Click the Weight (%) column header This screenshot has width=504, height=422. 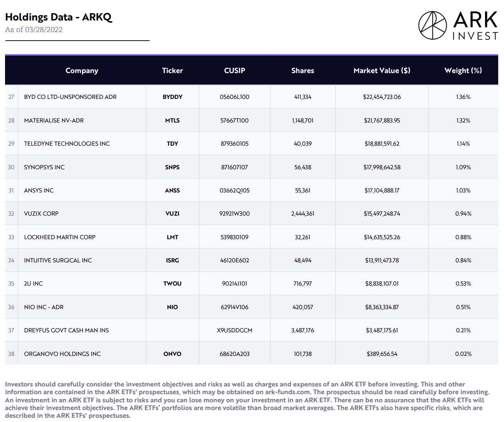463,70
